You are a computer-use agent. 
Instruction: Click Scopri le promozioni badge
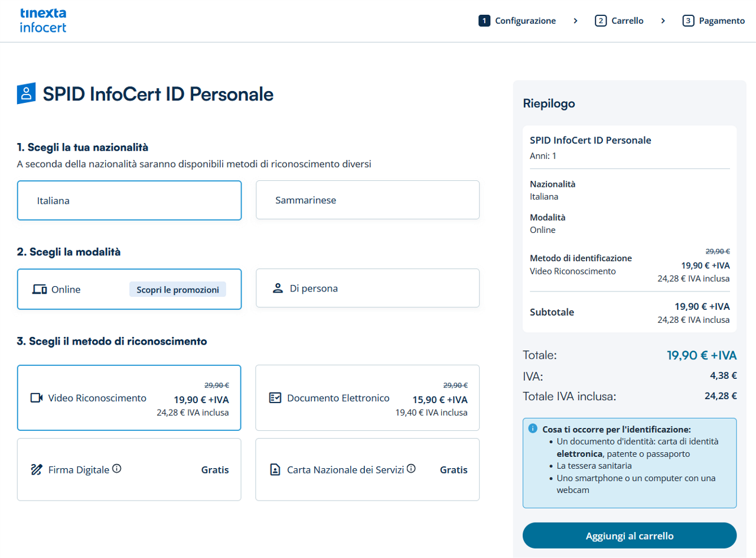(x=178, y=290)
